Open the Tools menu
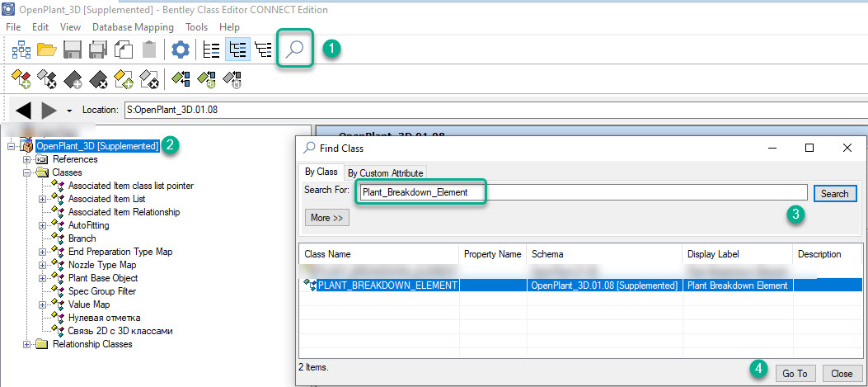Screen dimensions: 868x387 pyautogui.click(x=196, y=27)
